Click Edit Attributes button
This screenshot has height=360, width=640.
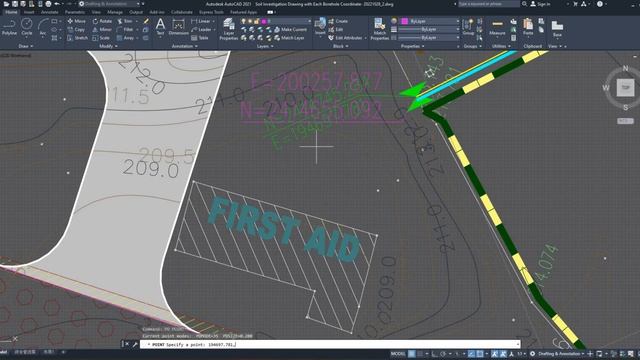(x=346, y=38)
